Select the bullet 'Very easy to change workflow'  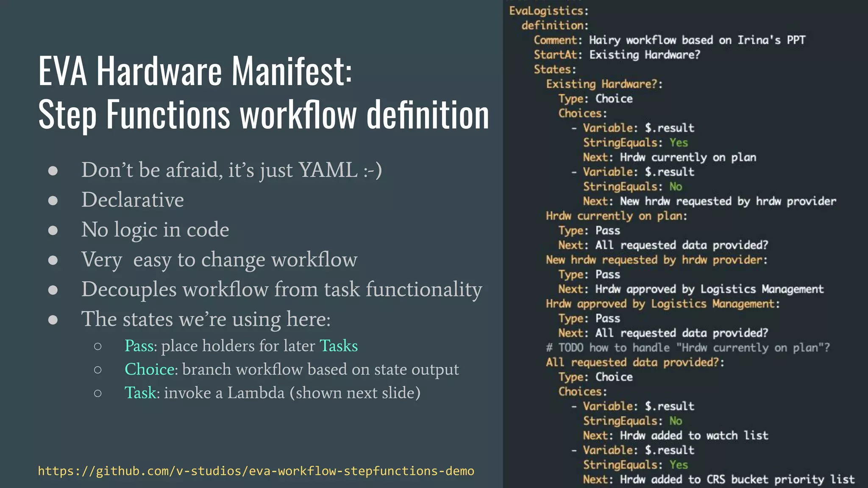pos(220,260)
